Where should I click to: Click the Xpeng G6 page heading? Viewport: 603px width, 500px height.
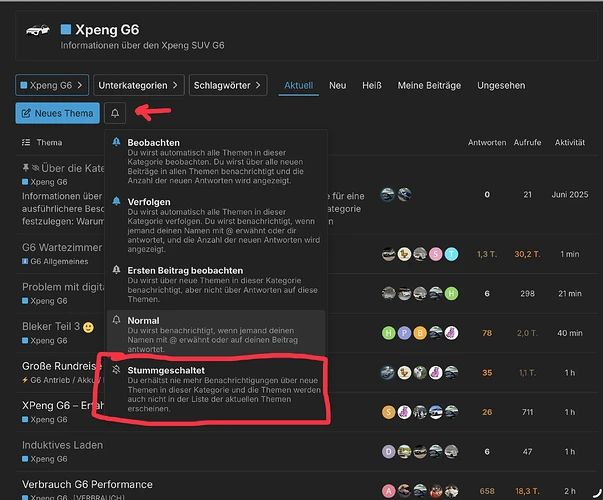107,30
